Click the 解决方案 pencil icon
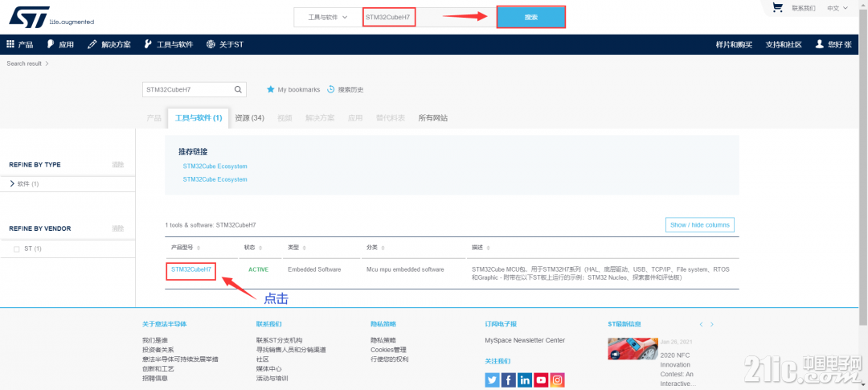This screenshot has height=390, width=868. [92, 44]
